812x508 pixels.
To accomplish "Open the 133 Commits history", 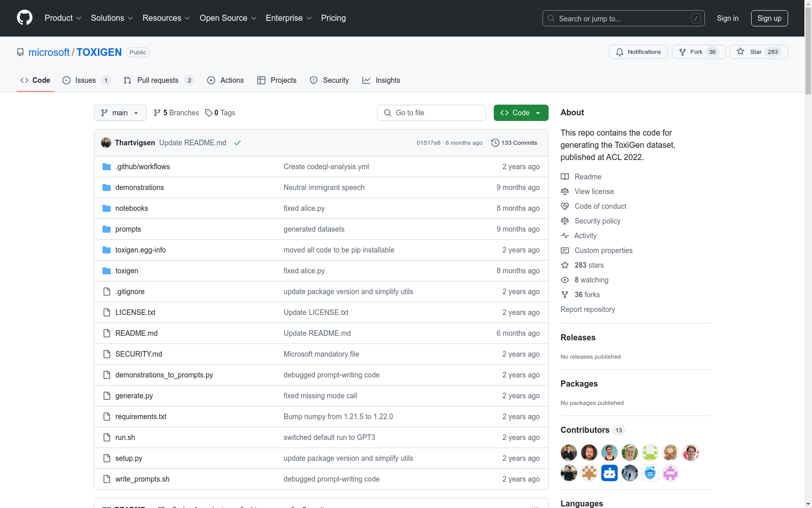I will coord(514,143).
